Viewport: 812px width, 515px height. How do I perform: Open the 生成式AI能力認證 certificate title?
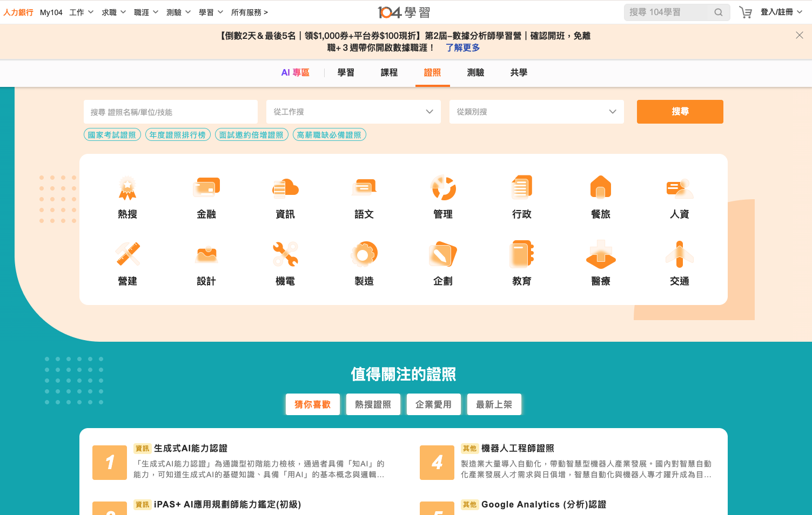point(191,448)
